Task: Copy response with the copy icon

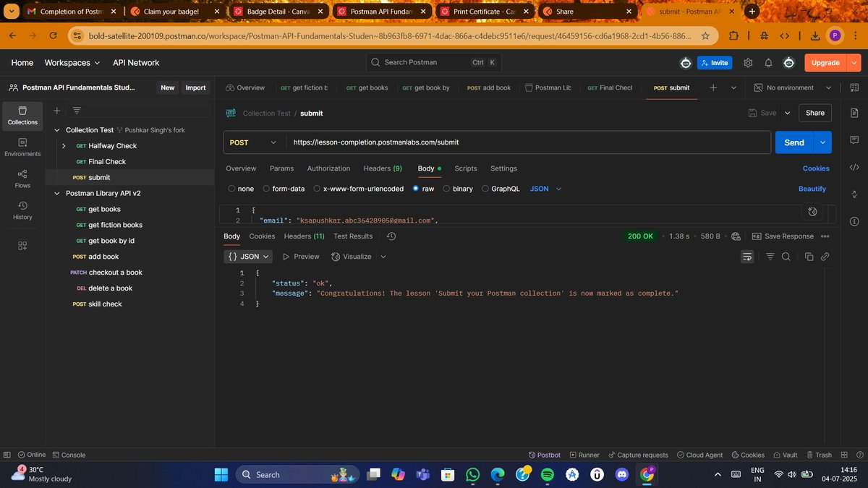Action: click(809, 257)
